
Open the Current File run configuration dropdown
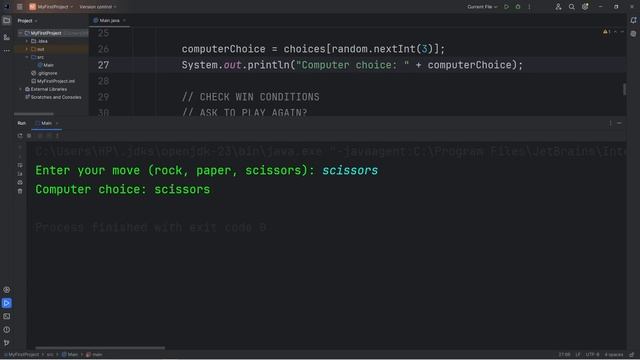[x=482, y=7]
